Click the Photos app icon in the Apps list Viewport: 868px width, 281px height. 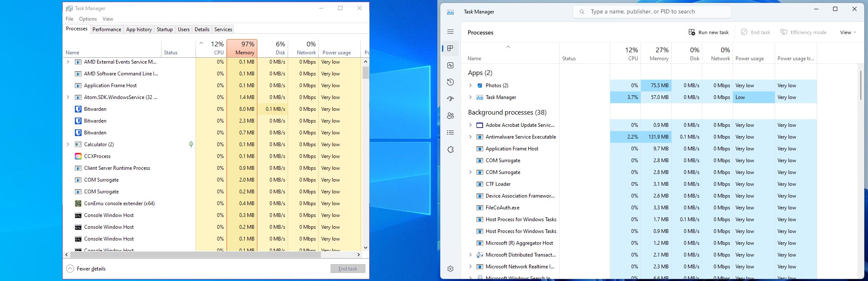coord(480,86)
